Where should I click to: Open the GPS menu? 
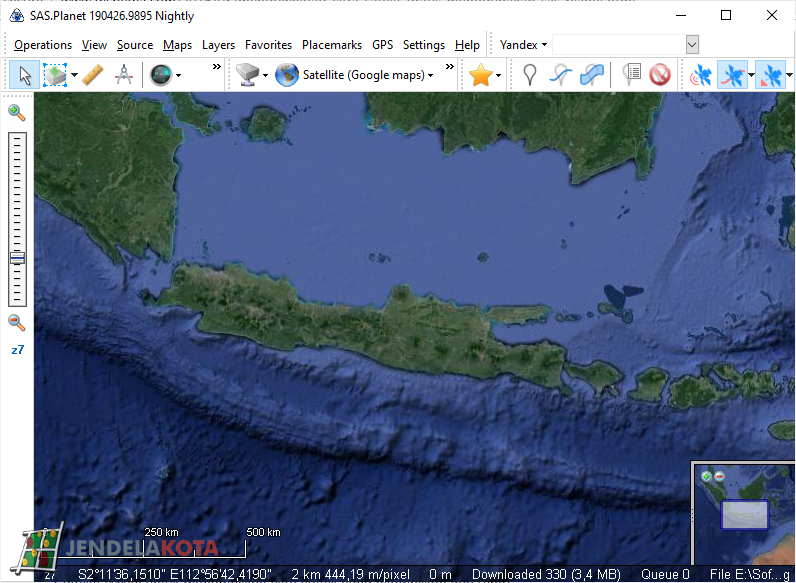tap(383, 45)
